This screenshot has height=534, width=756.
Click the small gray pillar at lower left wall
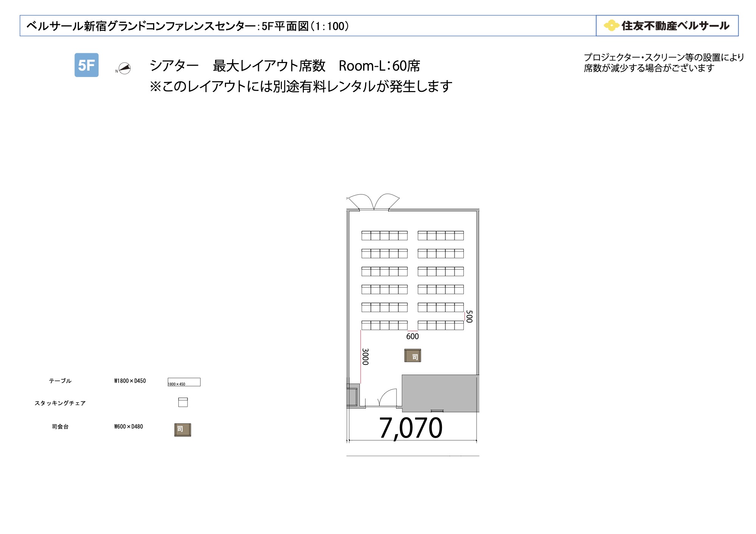pos(353,396)
